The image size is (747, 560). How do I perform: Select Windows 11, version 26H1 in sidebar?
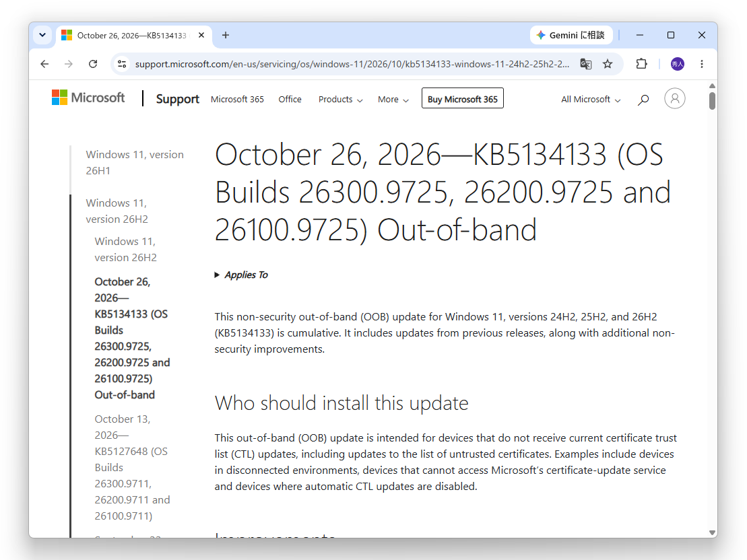pos(134,162)
